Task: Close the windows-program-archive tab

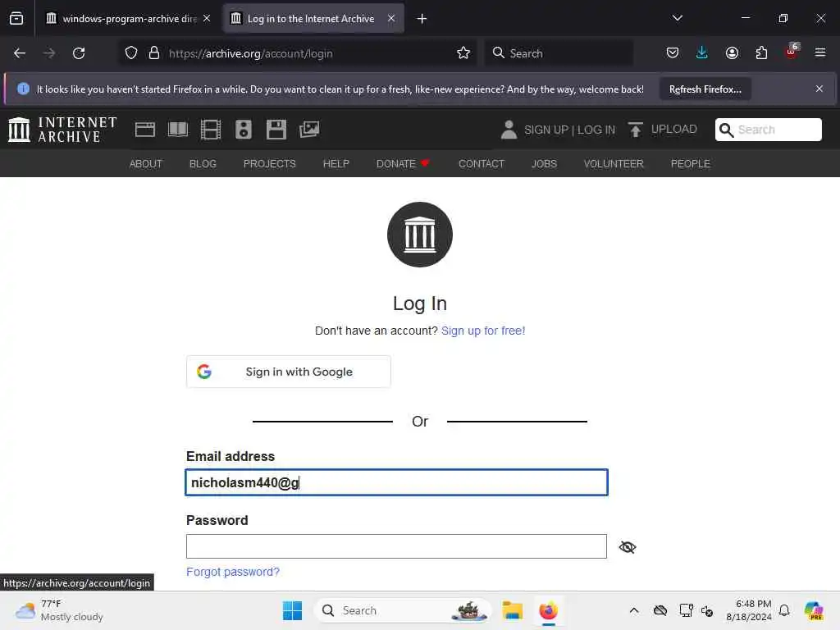Action: [x=207, y=19]
